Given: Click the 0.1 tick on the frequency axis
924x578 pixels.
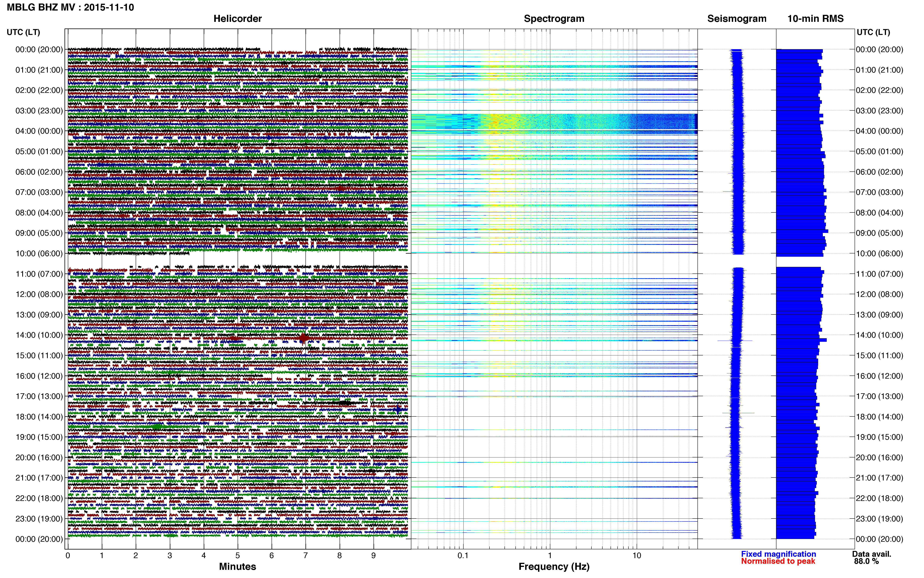Looking at the screenshot, I should tap(463, 555).
